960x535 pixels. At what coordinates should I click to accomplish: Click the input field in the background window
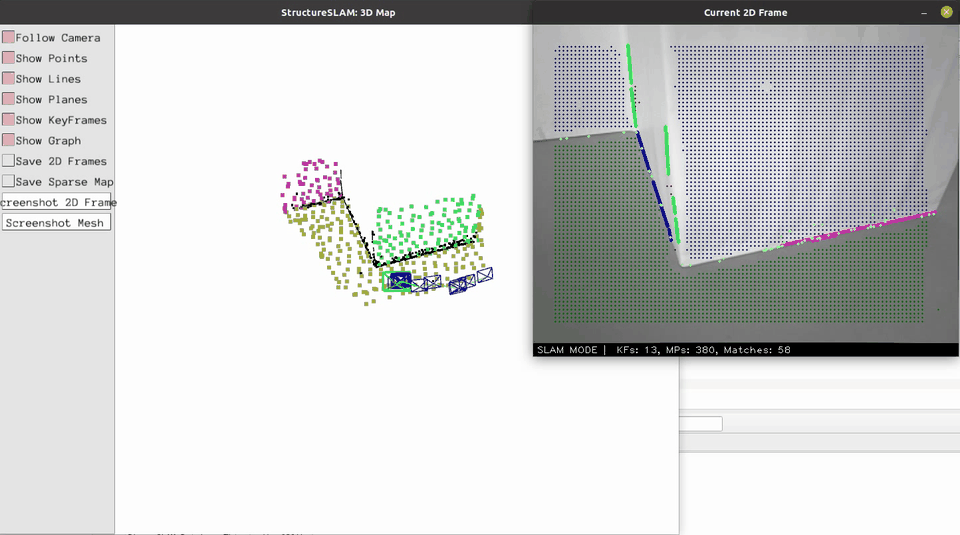pyautogui.click(x=701, y=424)
